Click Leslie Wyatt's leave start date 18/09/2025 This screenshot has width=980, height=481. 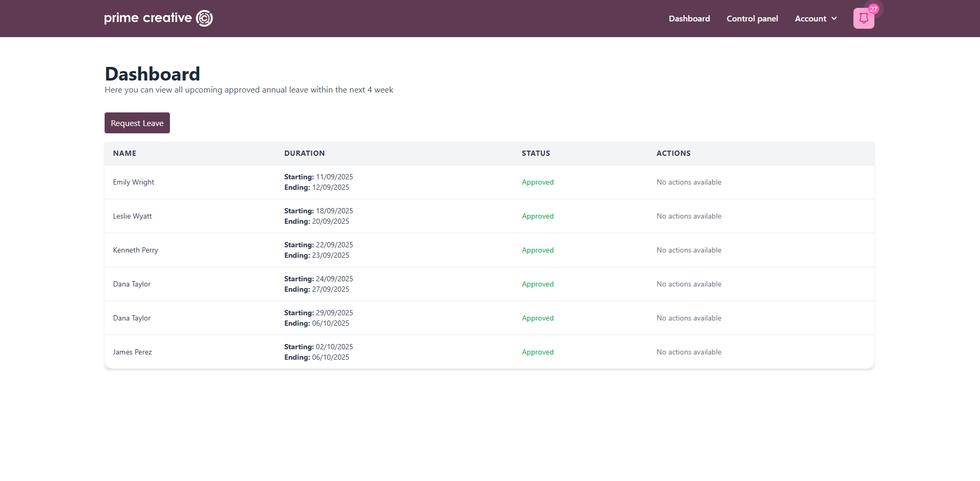[334, 211]
